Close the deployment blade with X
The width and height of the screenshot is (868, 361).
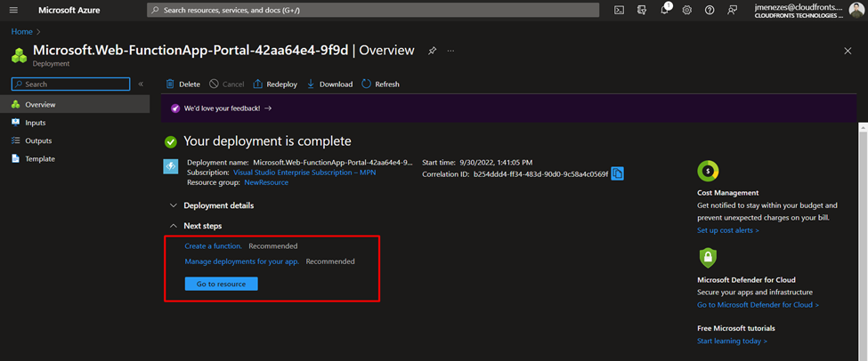click(x=848, y=51)
